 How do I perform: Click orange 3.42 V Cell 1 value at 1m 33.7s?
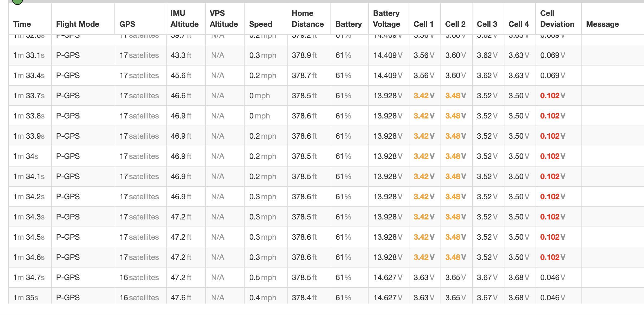(x=424, y=96)
